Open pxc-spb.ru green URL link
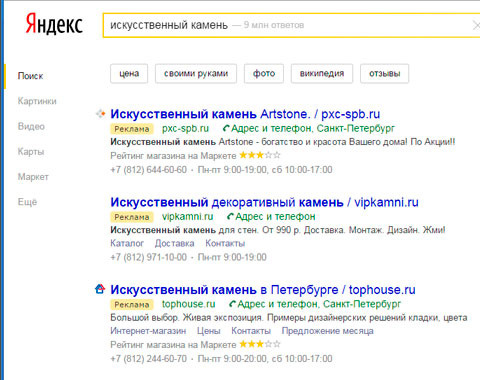Viewport: 480px width, 380px height. (185, 128)
